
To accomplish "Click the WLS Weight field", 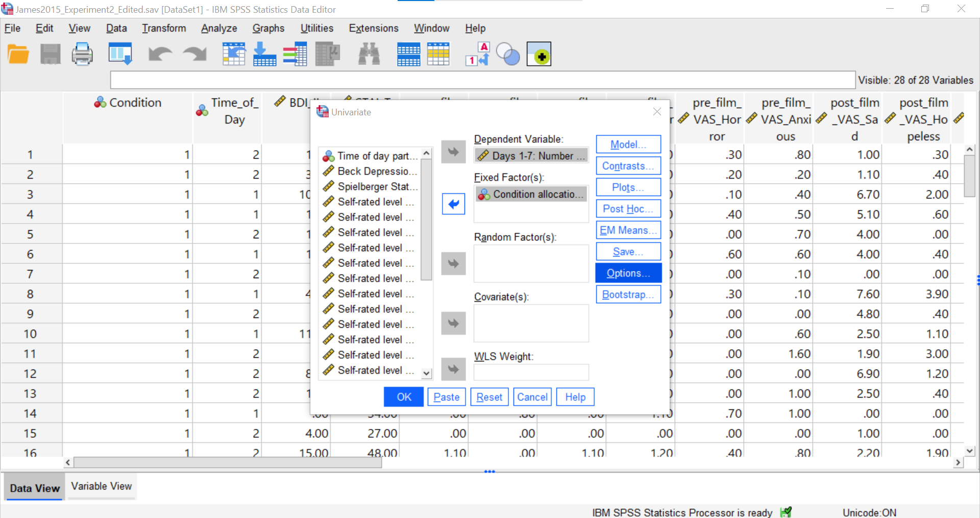I will pos(531,372).
